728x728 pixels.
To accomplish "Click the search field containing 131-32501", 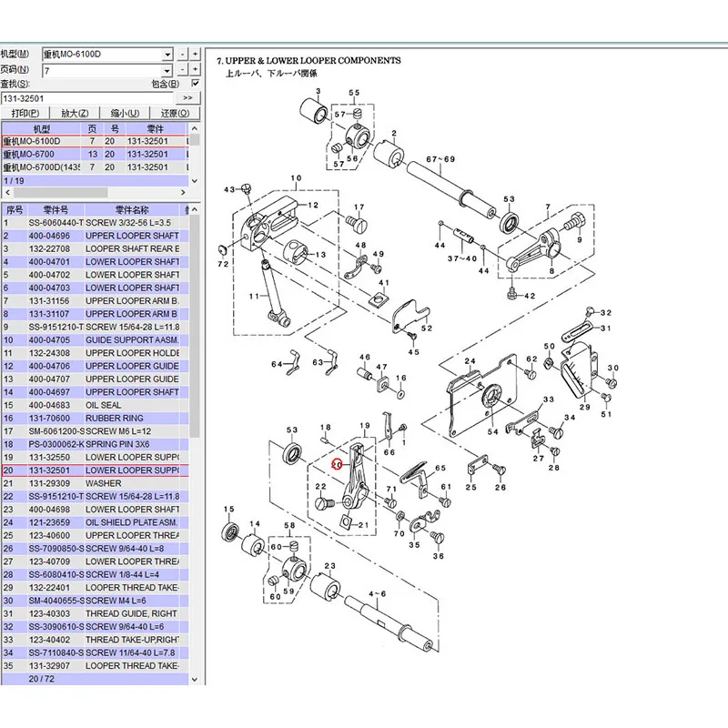I will click(86, 98).
